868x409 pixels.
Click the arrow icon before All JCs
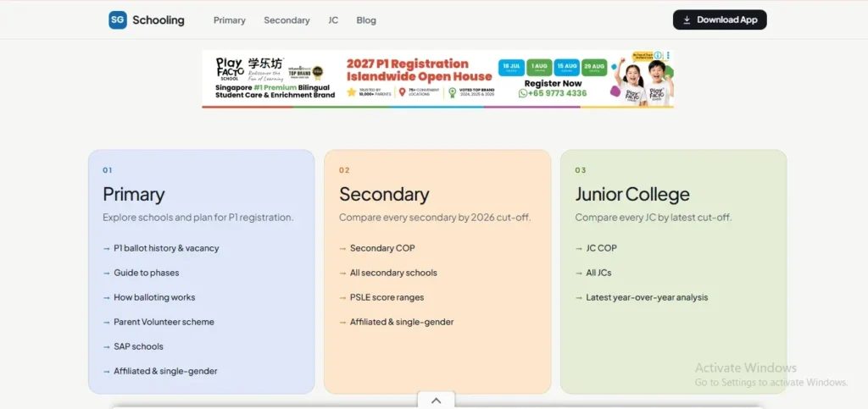coord(579,273)
